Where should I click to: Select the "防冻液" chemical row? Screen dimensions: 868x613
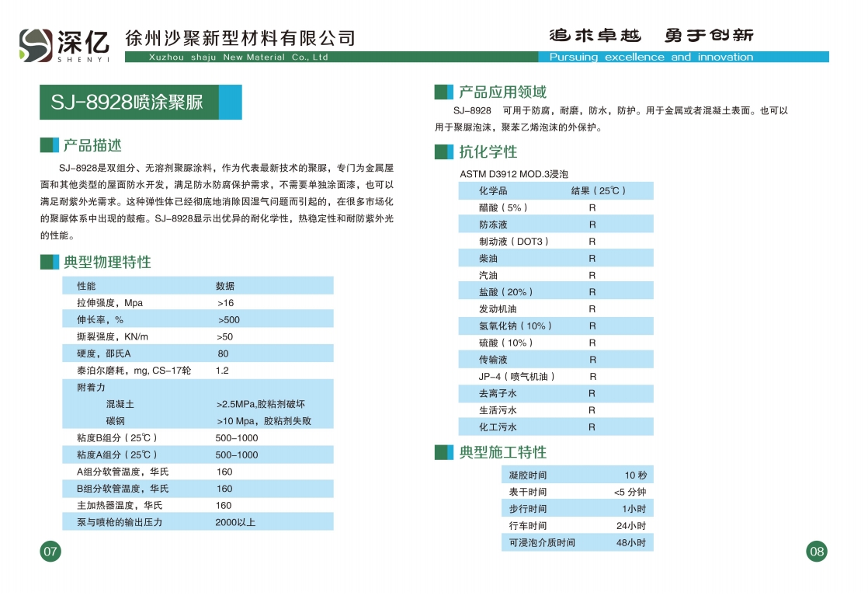556,225
